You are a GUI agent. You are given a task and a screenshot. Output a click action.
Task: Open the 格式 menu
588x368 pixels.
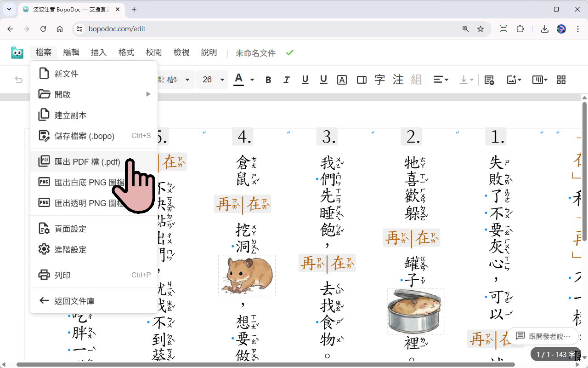click(126, 52)
